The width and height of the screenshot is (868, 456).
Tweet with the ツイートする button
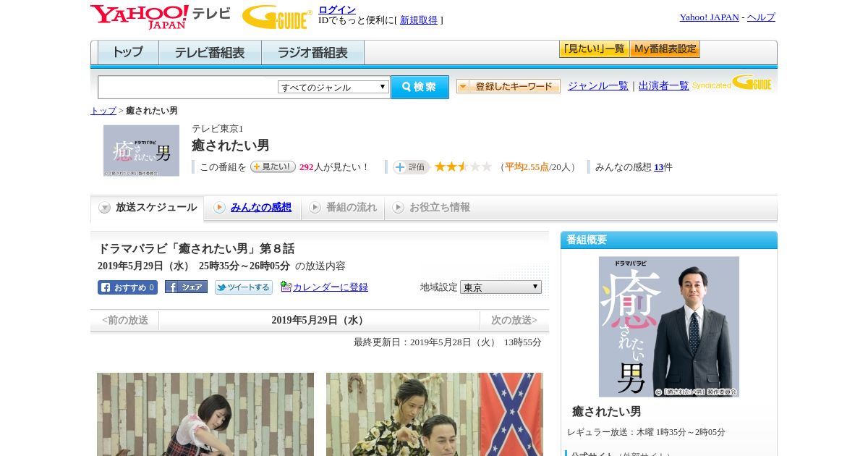[x=244, y=287]
